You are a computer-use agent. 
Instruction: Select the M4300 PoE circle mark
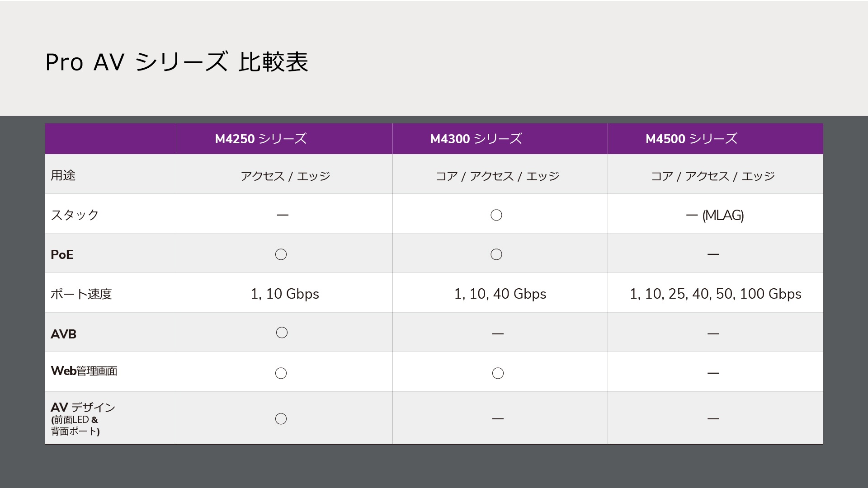pos(496,254)
